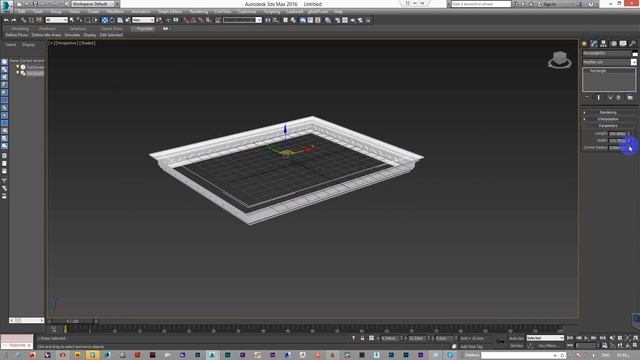Click Maximize Viewport Toggle icon
Screen dimensions: 640x360
point(635,345)
